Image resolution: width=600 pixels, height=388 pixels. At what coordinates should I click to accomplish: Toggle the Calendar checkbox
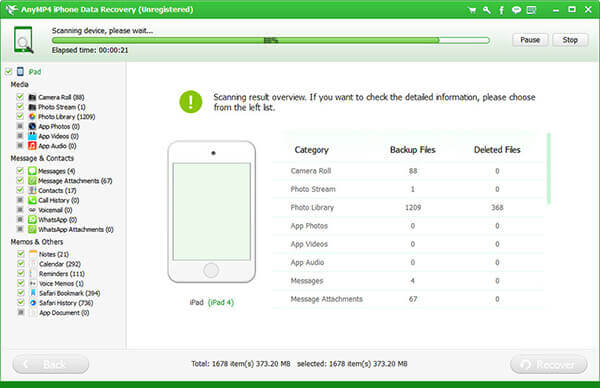coord(21,264)
